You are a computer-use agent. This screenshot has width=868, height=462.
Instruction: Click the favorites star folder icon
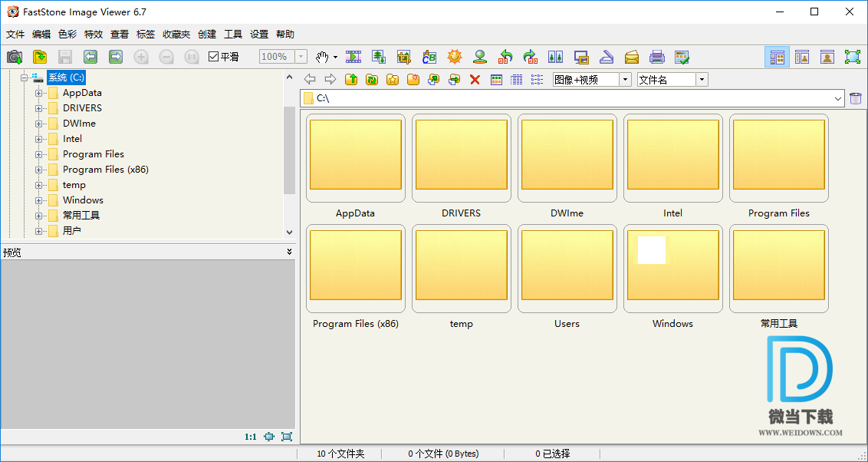393,80
